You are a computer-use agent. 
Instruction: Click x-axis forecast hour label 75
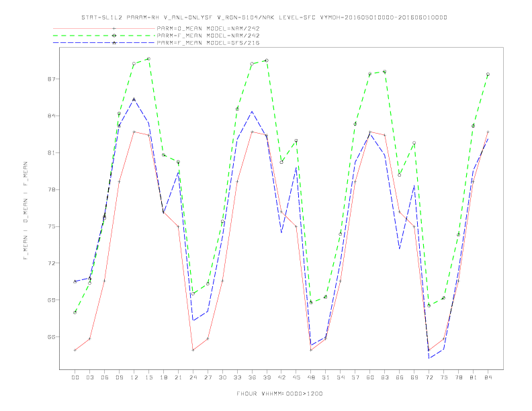pos(444,377)
